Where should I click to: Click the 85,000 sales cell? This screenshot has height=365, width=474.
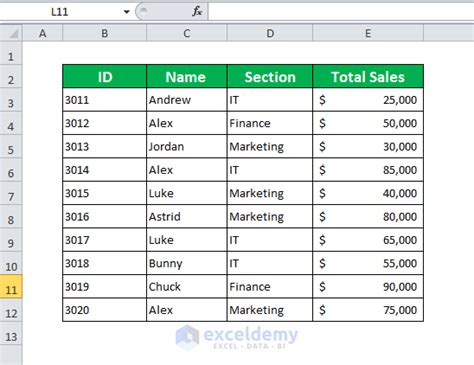click(368, 170)
